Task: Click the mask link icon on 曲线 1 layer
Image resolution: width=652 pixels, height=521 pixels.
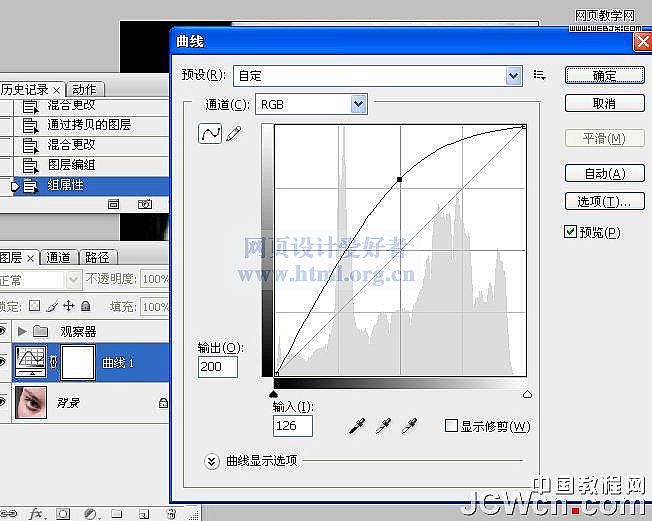Action: coord(54,363)
